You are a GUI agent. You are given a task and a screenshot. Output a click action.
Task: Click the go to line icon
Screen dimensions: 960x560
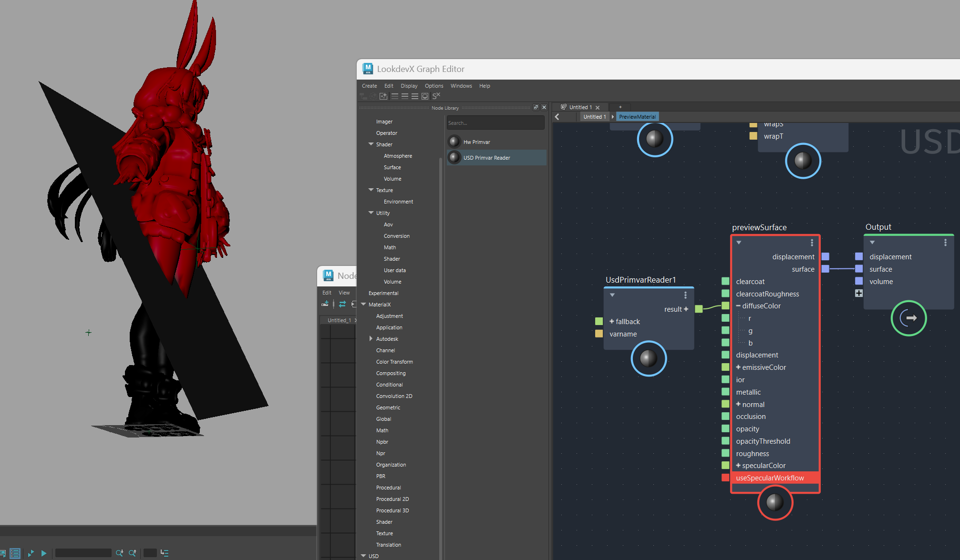click(x=165, y=553)
